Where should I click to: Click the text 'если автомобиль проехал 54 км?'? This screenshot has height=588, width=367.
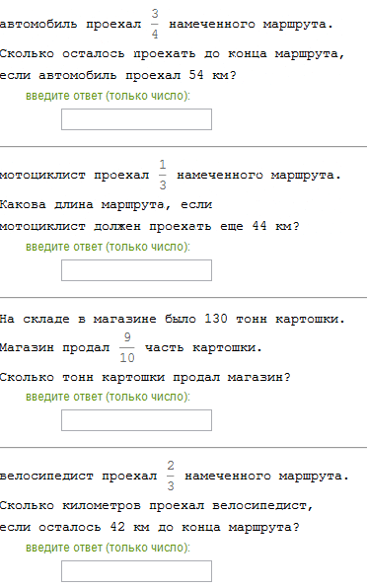click(118, 75)
